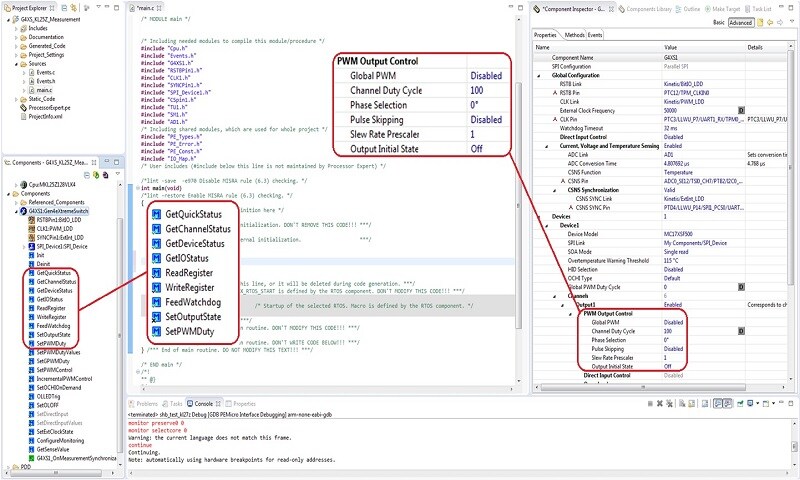The height and width of the screenshot is (480, 800).
Task: Open main.c in the Project Explorer
Action: (45, 89)
